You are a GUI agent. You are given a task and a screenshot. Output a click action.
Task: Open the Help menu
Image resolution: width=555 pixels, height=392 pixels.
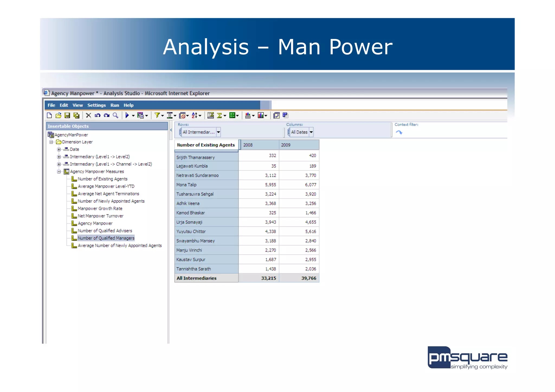[128, 105]
